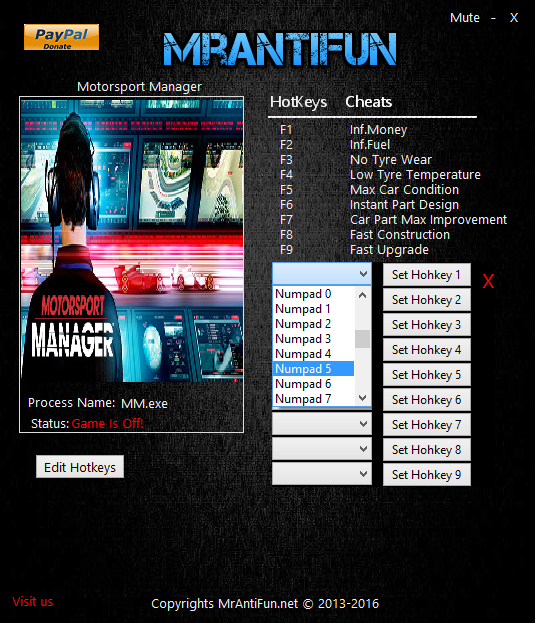535x623 pixels.
Task: Click the dropdown list scrollbar thumb
Action: pyautogui.click(x=362, y=339)
